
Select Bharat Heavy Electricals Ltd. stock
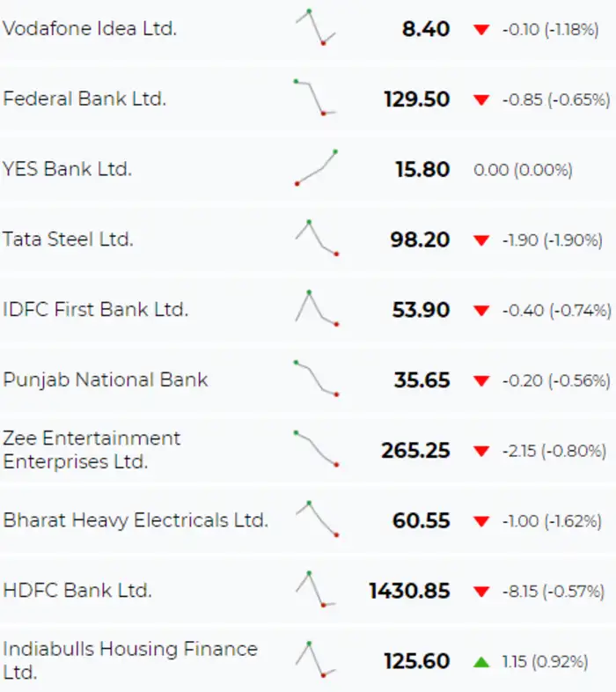[x=136, y=520]
